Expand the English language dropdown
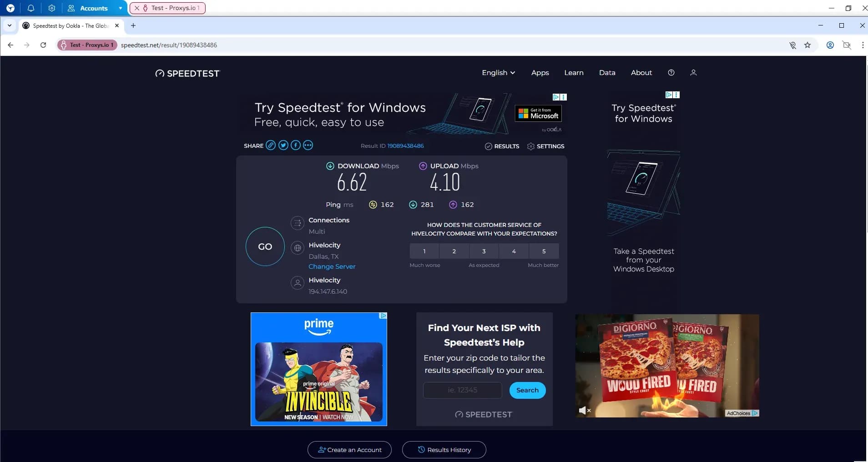This screenshot has width=868, height=462. (x=498, y=73)
